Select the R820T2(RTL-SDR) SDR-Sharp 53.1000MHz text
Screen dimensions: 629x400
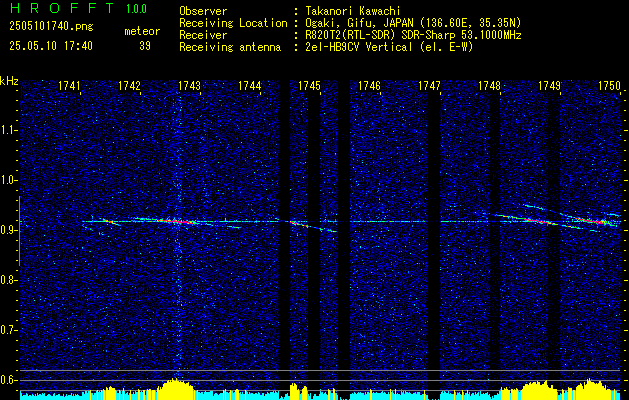413,35
